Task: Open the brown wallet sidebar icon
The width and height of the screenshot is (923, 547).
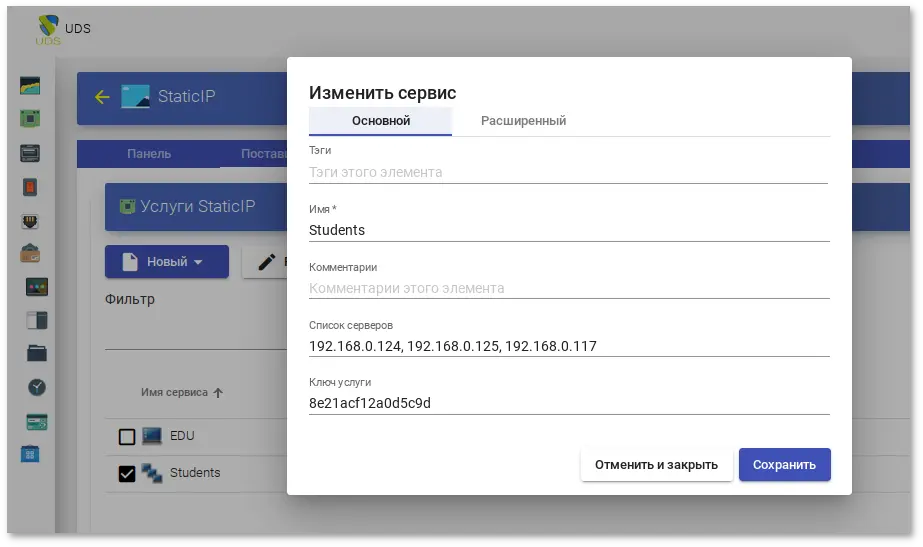Action: click(30, 254)
